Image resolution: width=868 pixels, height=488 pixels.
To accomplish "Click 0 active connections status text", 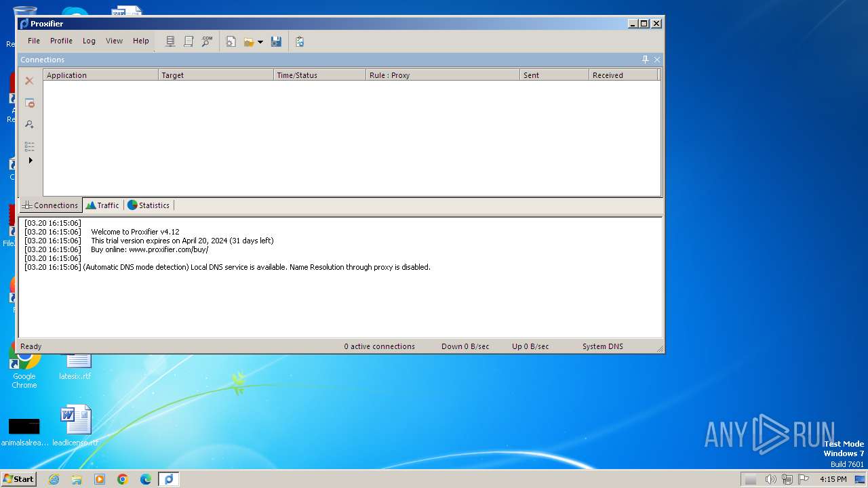I will 379,346.
